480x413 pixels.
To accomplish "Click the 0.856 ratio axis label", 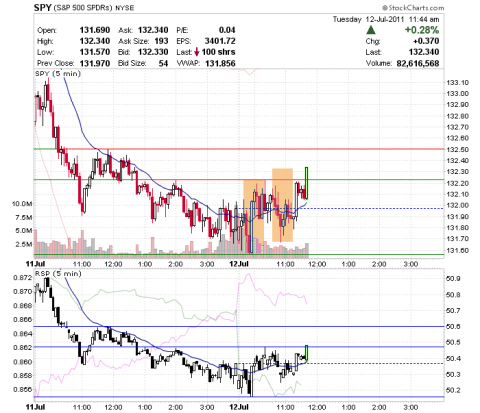I will point(23,389).
